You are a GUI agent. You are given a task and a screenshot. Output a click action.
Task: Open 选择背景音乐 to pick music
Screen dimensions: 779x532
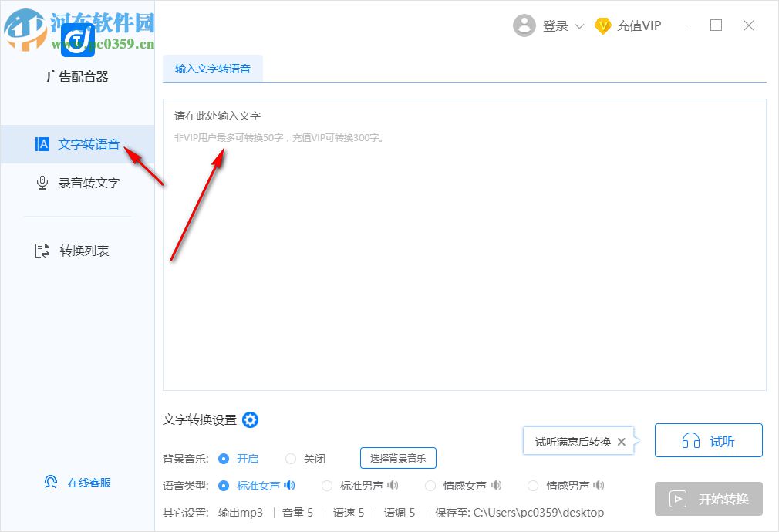[398, 458]
